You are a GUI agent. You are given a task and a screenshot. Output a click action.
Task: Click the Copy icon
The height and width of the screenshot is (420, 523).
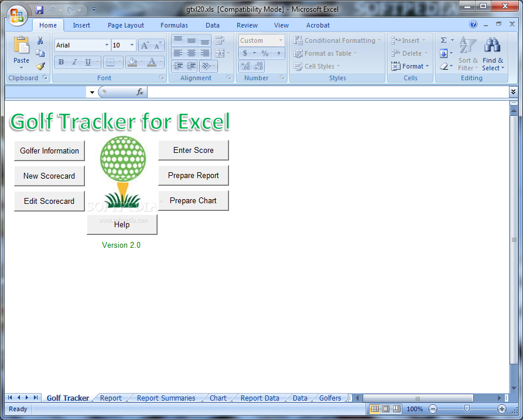pyautogui.click(x=40, y=53)
